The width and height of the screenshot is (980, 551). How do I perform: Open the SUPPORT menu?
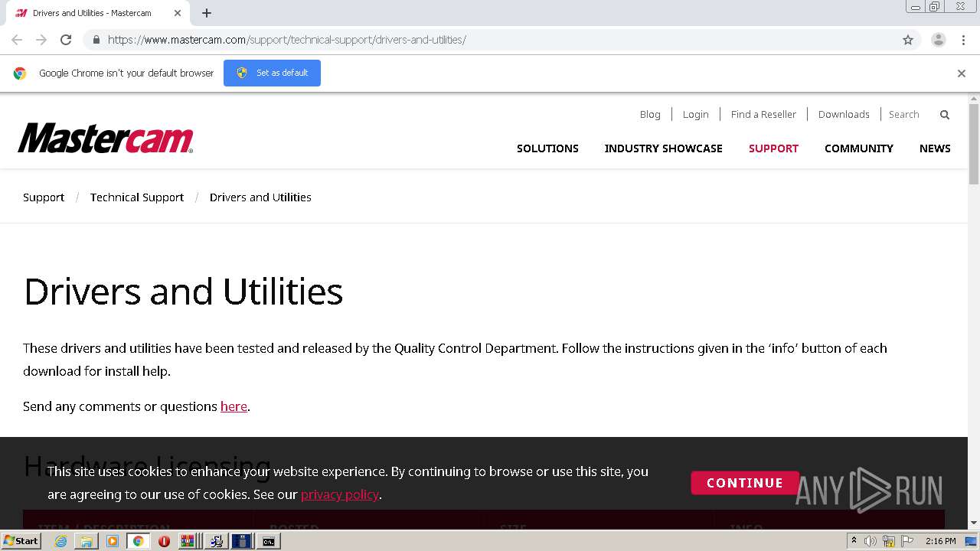[773, 148]
